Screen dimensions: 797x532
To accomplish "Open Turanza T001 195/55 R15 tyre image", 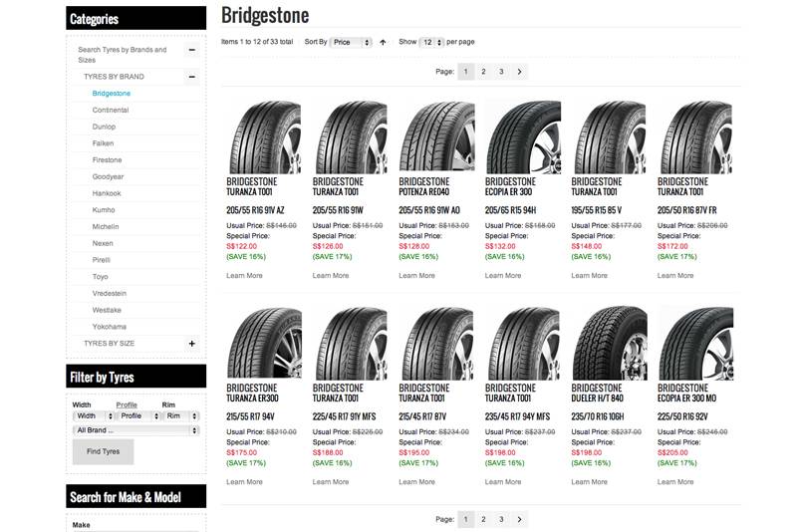I will click(x=609, y=137).
